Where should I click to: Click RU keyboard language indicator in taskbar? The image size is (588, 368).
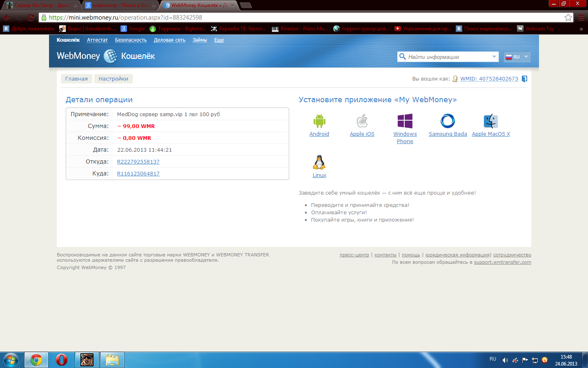pos(493,359)
